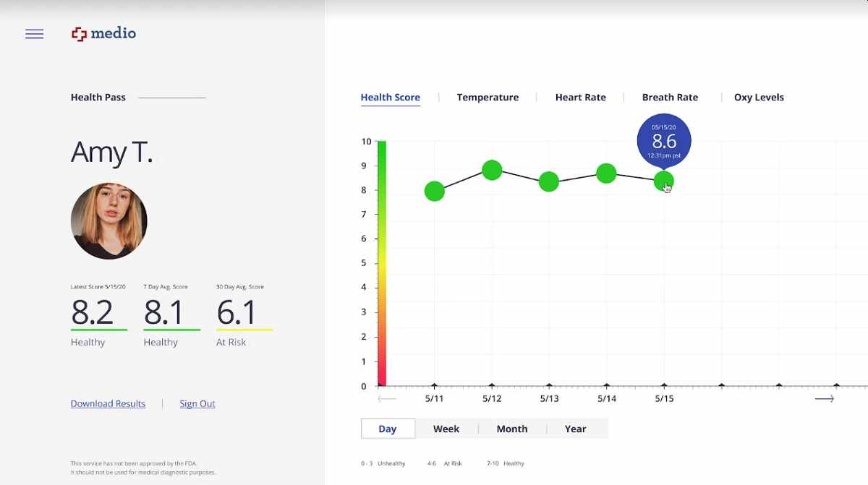The height and width of the screenshot is (485, 868).
Task: Switch chart range to Week
Action: (x=446, y=429)
